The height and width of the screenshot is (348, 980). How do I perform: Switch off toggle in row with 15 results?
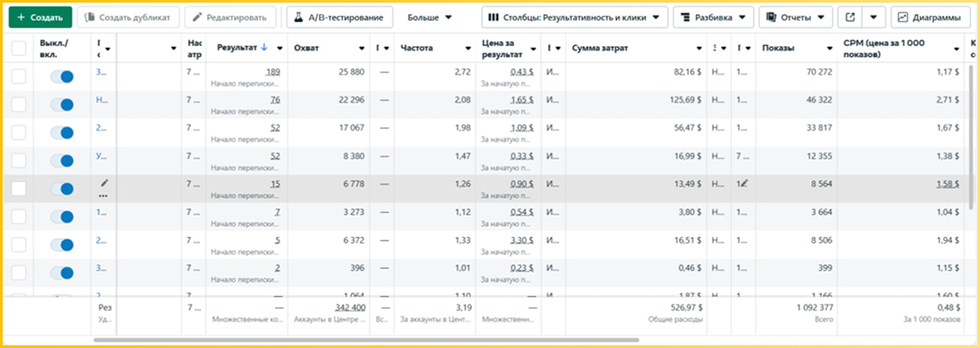click(62, 189)
